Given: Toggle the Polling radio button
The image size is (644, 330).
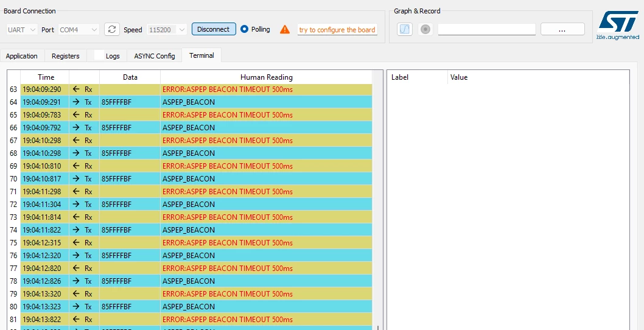Looking at the screenshot, I should 244,29.
